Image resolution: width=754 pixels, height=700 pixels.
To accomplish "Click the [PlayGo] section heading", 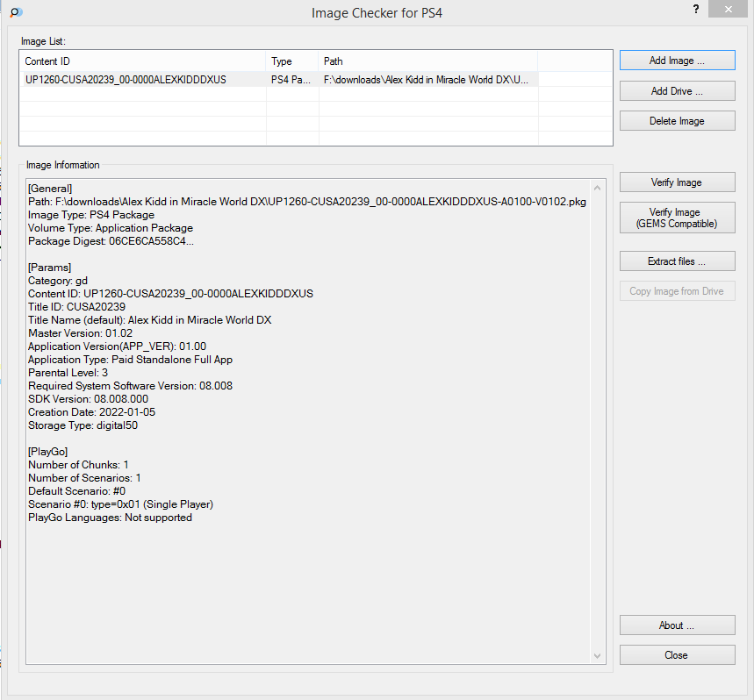I will (x=48, y=452).
